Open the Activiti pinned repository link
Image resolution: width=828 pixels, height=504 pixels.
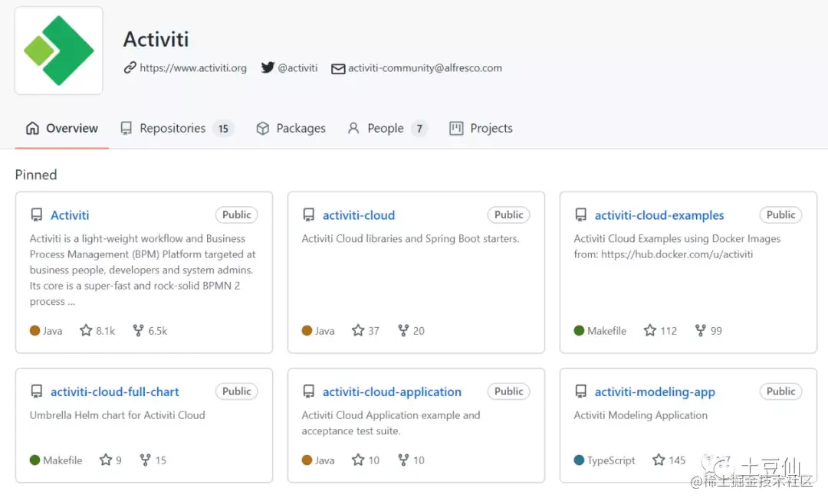point(70,215)
